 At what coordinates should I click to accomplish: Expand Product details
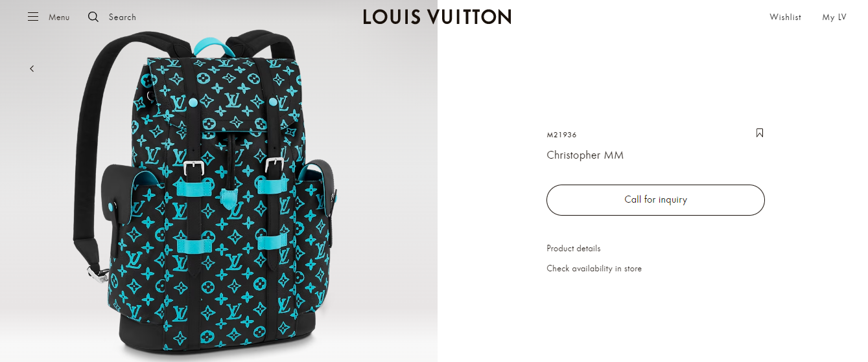(x=574, y=249)
